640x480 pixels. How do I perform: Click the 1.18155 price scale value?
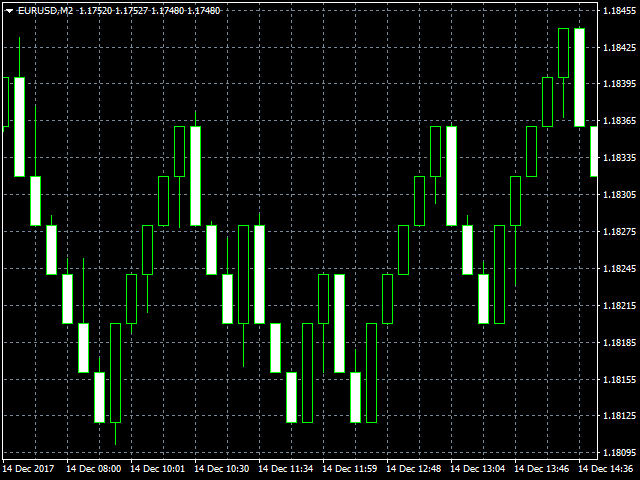(x=619, y=380)
